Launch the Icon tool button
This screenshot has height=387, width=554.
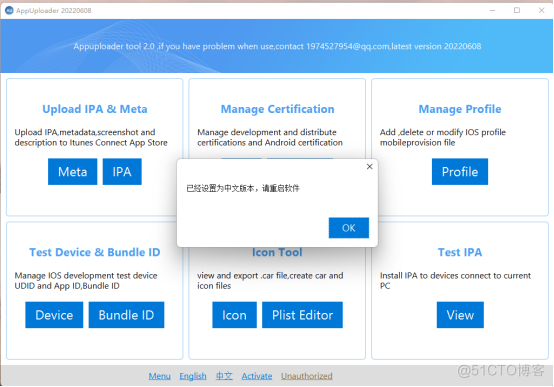point(234,315)
